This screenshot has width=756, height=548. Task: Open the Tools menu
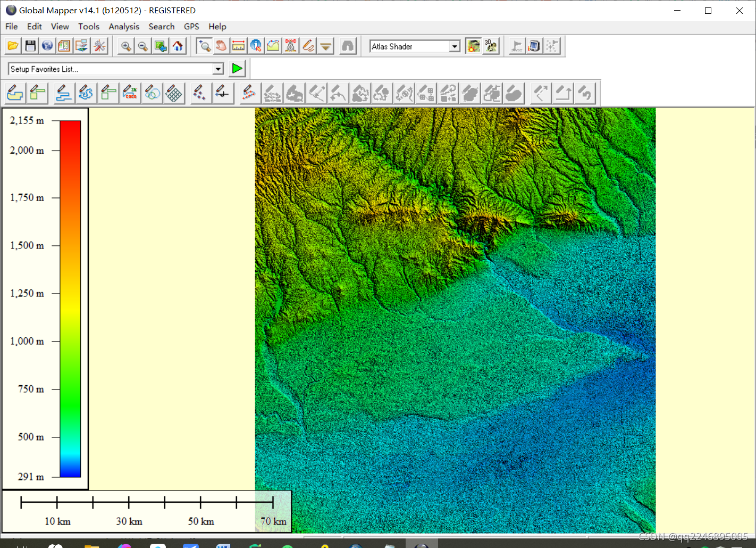click(x=89, y=27)
